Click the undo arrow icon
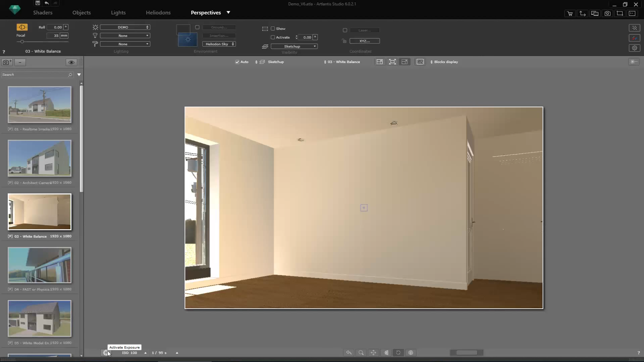The image size is (644, 362). pos(47,3)
